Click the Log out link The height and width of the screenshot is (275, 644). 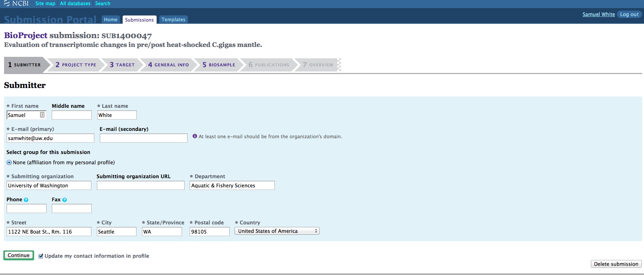[629, 14]
